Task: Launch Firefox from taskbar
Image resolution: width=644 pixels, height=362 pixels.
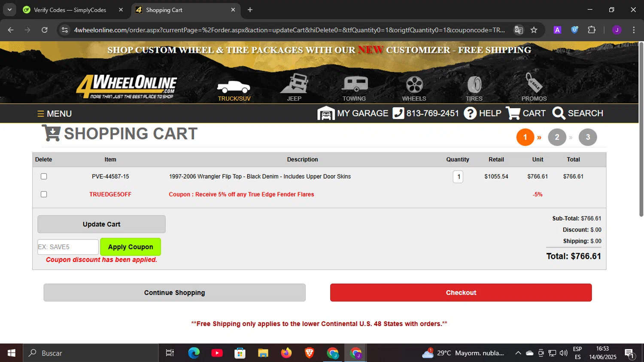Action: tap(286, 353)
